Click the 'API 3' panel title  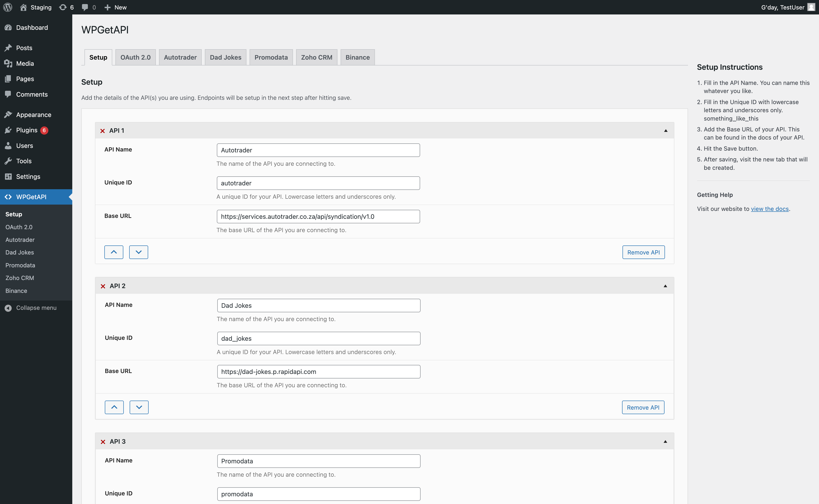point(117,441)
